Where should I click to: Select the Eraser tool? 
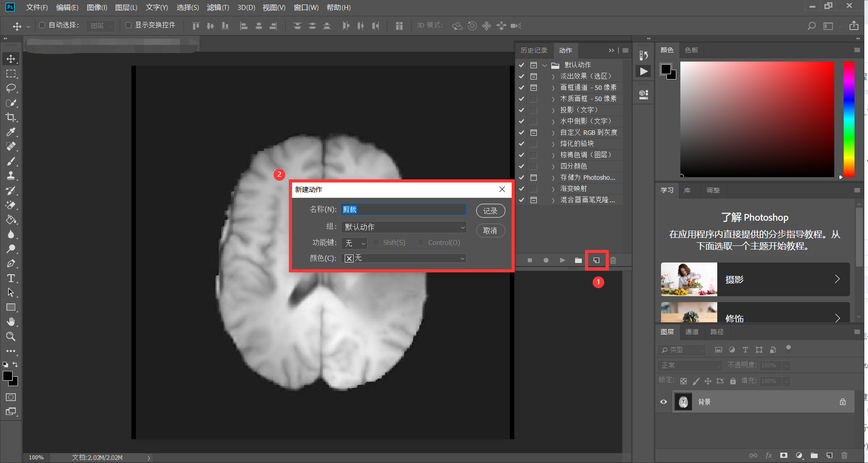[x=11, y=205]
